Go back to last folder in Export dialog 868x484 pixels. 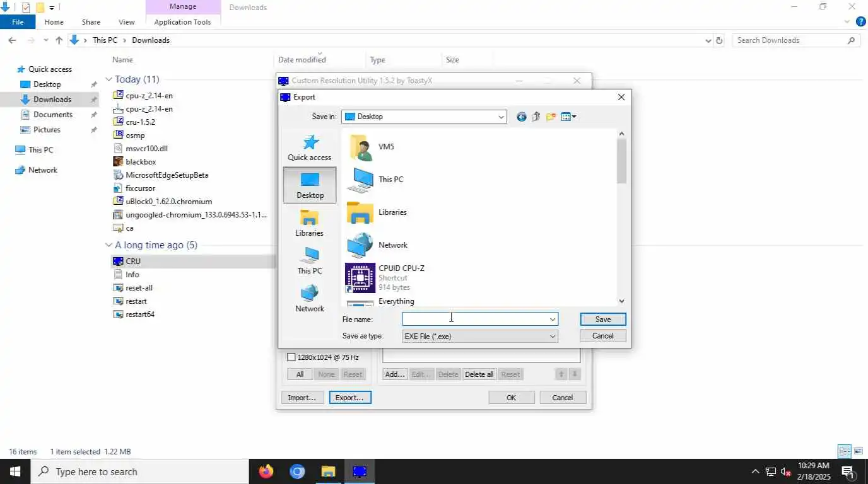[521, 117]
